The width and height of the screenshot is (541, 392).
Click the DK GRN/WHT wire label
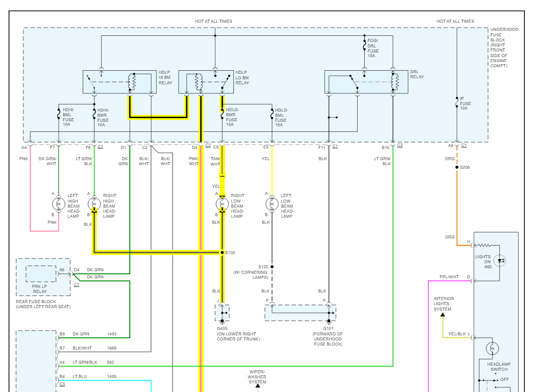tap(47, 161)
